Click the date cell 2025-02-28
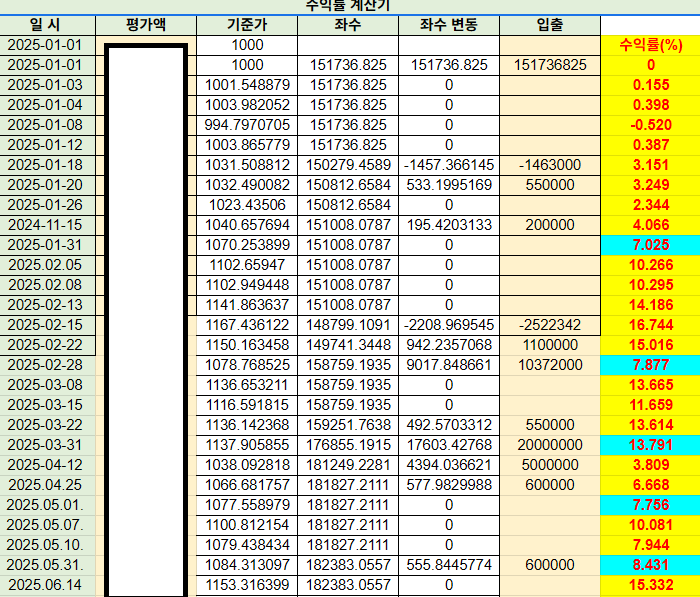Image resolution: width=700 pixels, height=597 pixels. tap(47, 365)
